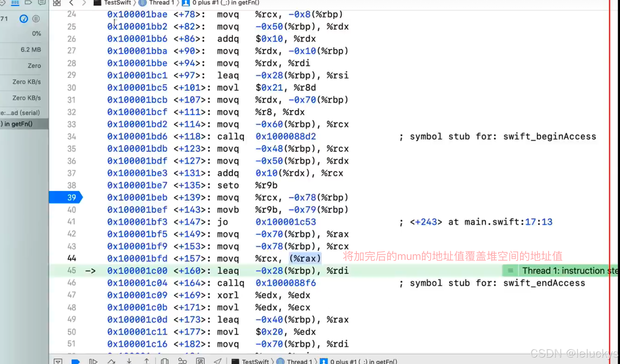Screen dimensions: 620x364
Task: Open the Debug memory graph icon
Action: (x=183, y=361)
